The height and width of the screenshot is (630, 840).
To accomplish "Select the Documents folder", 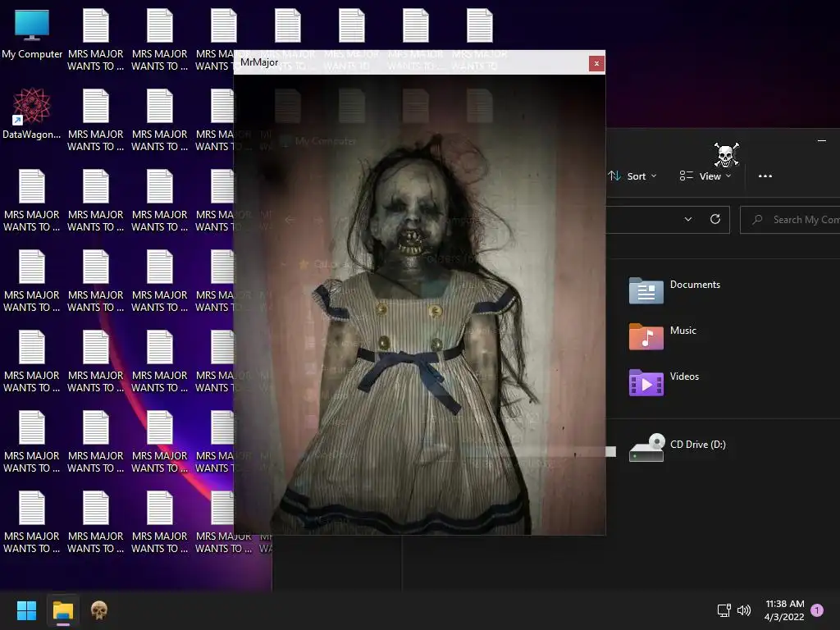I will tap(675, 290).
